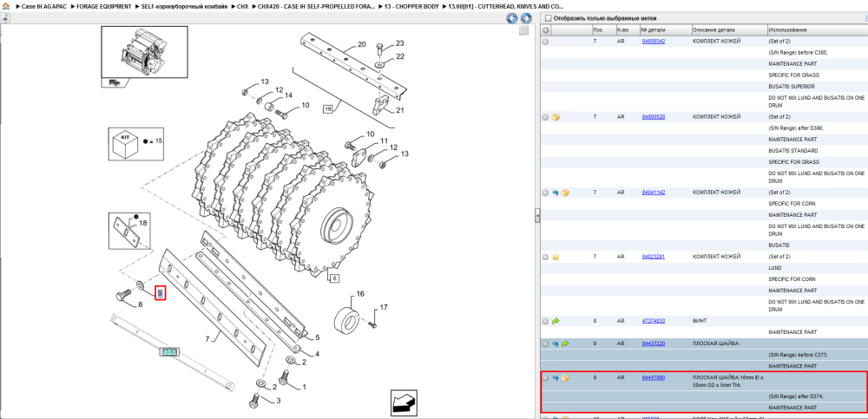This screenshot has width=868, height=419.
Task: Select callout 11 on the diagram
Action: (384, 141)
